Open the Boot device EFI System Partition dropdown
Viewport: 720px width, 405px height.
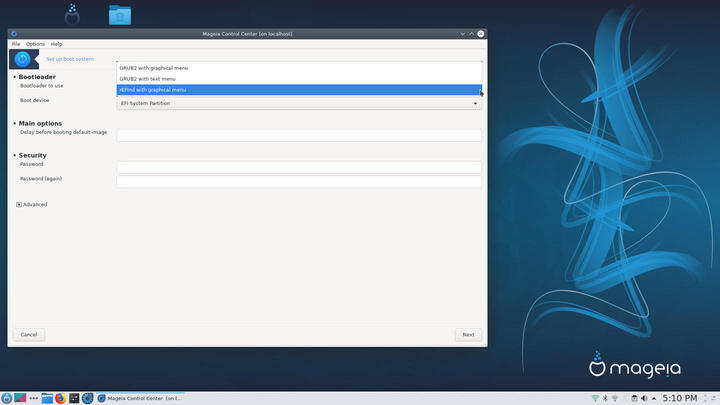[299, 103]
